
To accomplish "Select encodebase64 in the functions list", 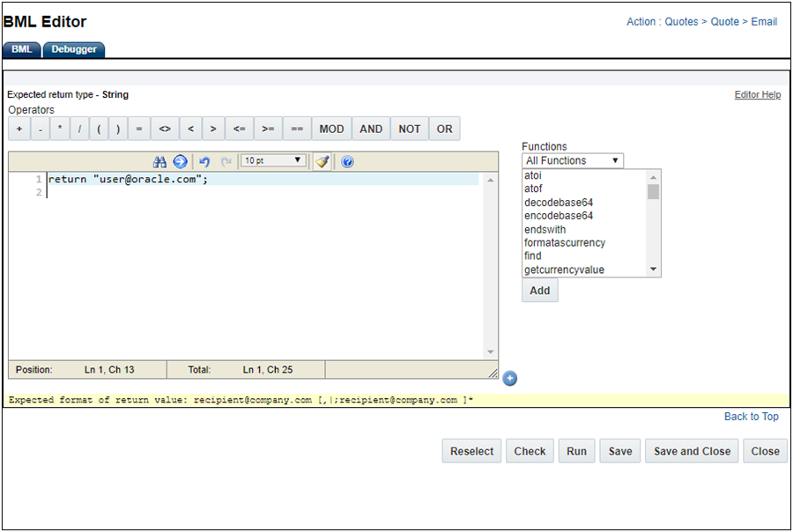I will tap(559, 216).
